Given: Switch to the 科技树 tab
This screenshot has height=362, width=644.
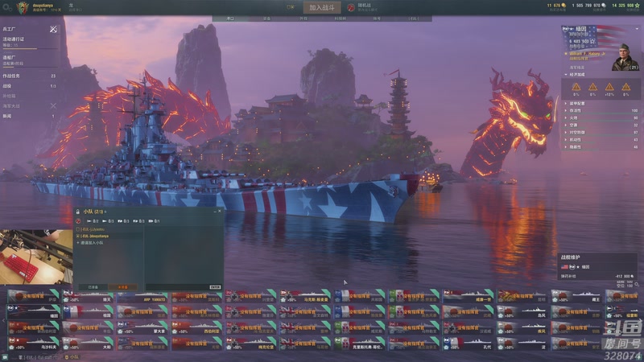Looking at the screenshot, I should click(x=340, y=19).
